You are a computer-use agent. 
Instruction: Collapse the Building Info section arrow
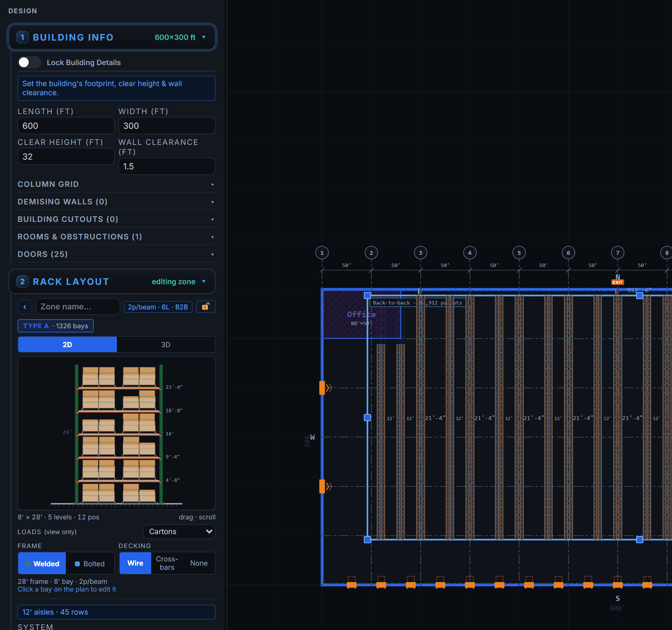pyautogui.click(x=204, y=37)
